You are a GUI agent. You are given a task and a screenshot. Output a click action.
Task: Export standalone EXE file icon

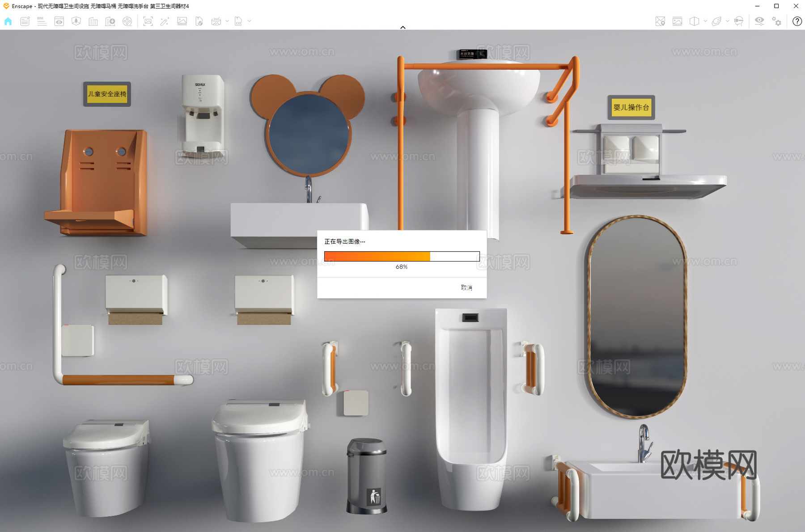click(238, 21)
